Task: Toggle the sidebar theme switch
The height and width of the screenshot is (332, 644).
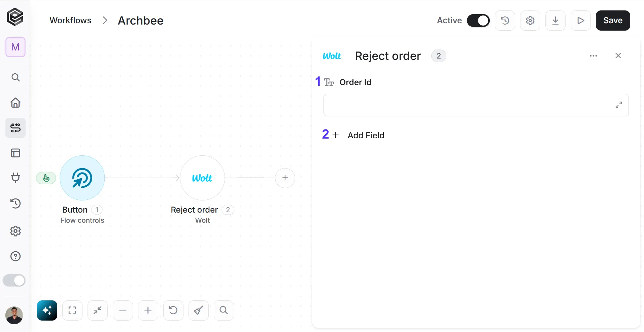Action: 14,281
